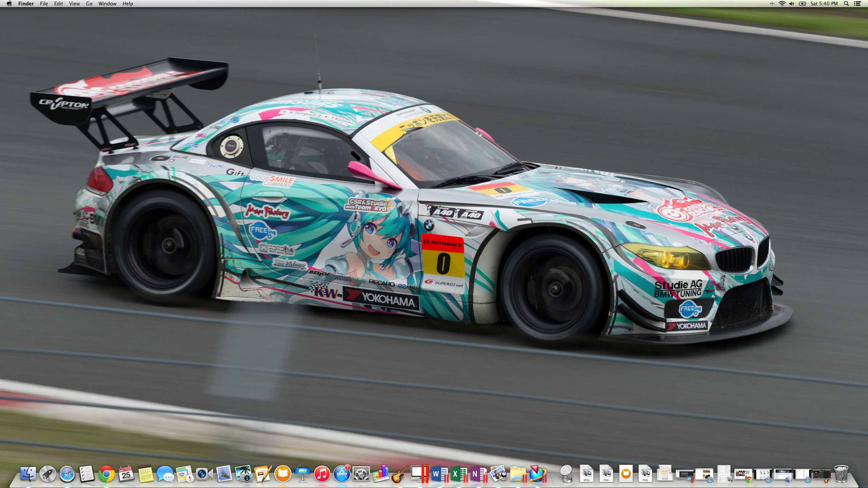Open the Finder application menu
868x488 pixels.
point(26,4)
